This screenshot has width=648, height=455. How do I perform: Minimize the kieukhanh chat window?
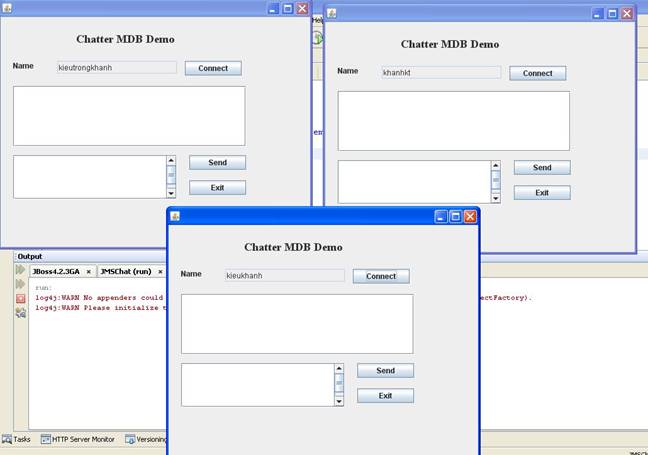pos(441,217)
